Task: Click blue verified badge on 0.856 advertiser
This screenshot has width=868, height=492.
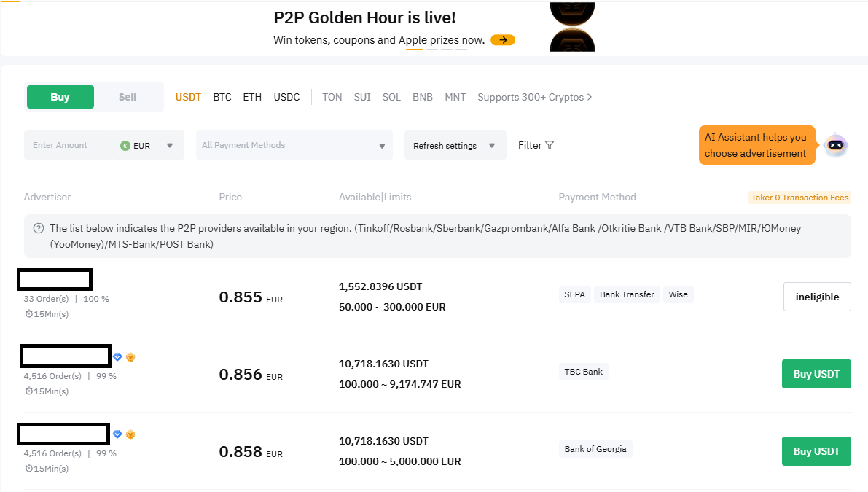Action: [117, 357]
